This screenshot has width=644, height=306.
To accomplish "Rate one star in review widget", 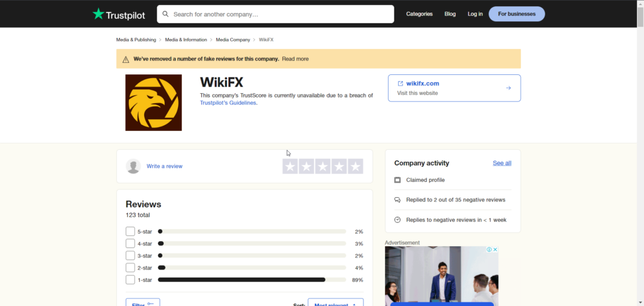I will coord(290,166).
